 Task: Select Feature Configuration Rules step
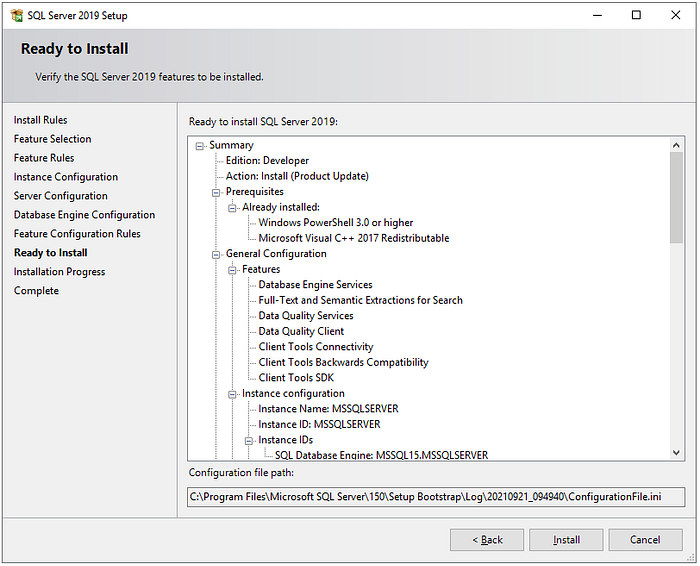point(77,234)
